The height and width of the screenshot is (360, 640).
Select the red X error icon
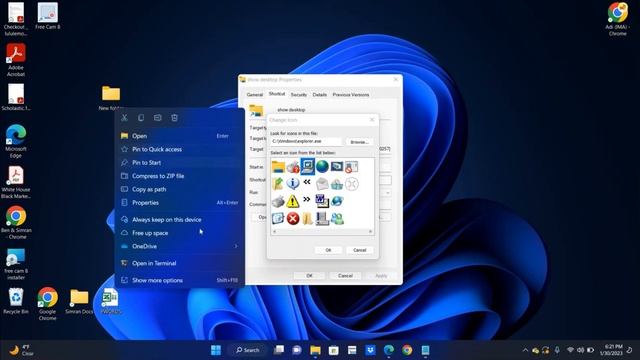293,218
